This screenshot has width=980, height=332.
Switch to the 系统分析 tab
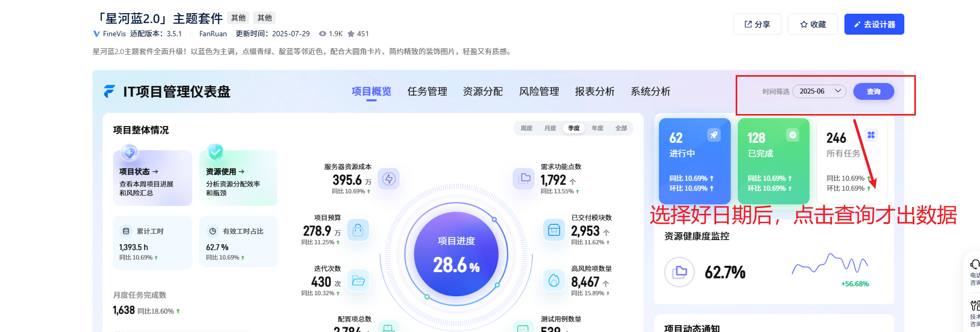click(651, 91)
